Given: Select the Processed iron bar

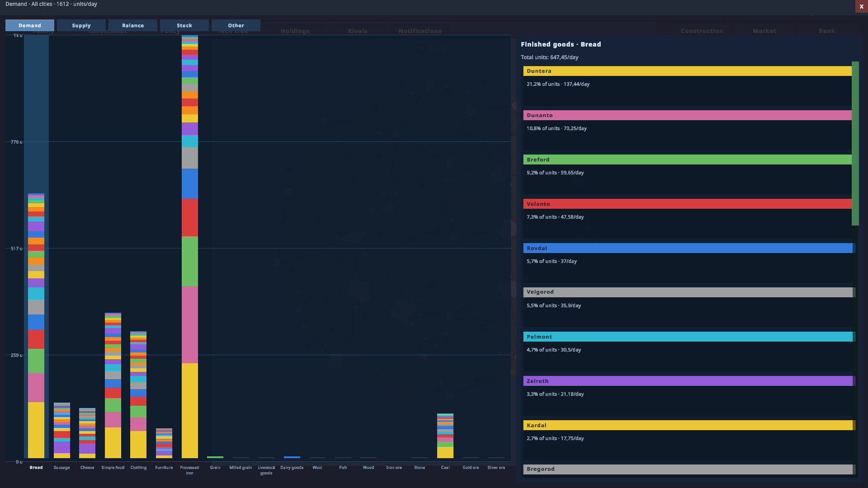Looking at the screenshot, I should pyautogui.click(x=190, y=247).
